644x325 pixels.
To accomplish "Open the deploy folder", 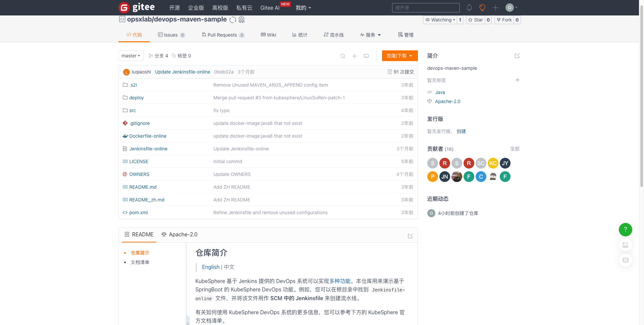I will click(x=137, y=98).
